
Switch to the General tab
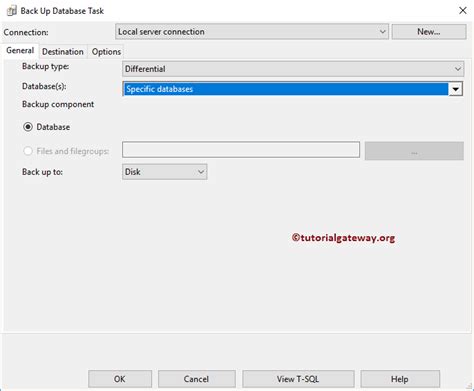(x=20, y=51)
